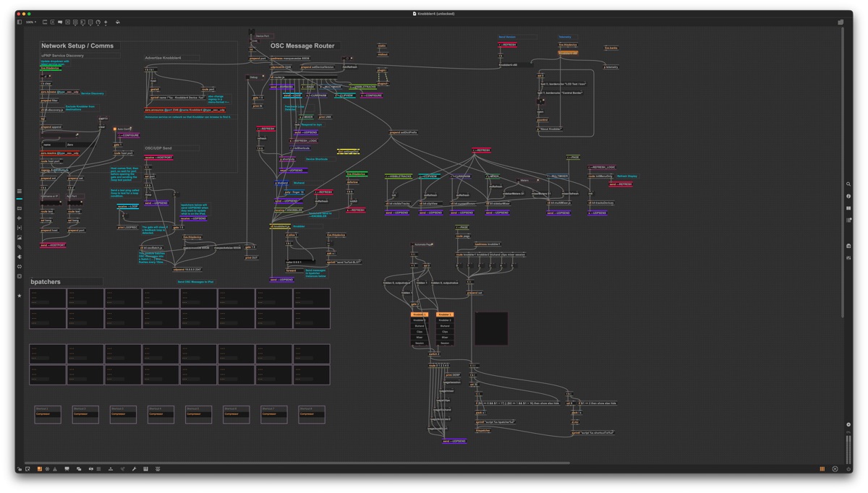This screenshot has height=493, width=868.
Task: Click the wrench debug icon in bottom toolbar
Action: click(x=134, y=469)
